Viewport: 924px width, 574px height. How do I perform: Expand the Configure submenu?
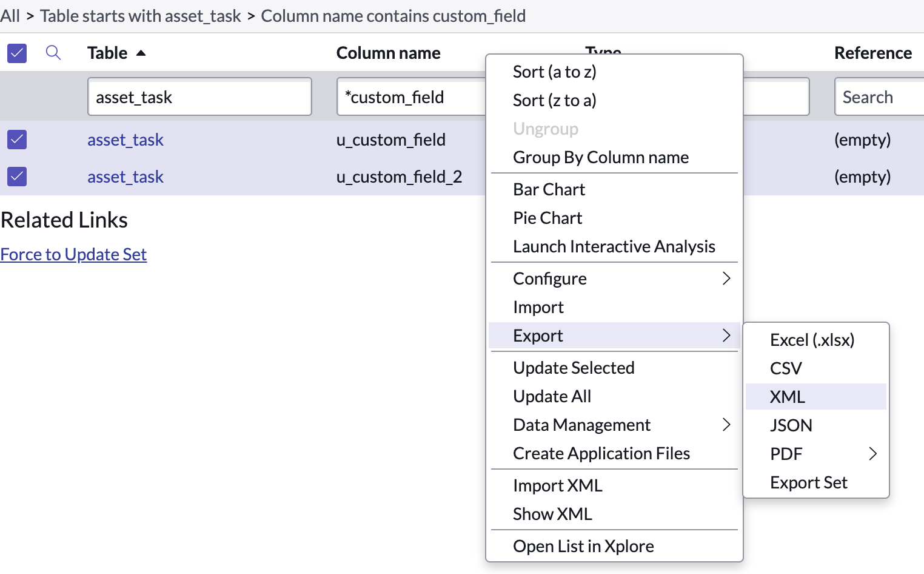(x=614, y=279)
